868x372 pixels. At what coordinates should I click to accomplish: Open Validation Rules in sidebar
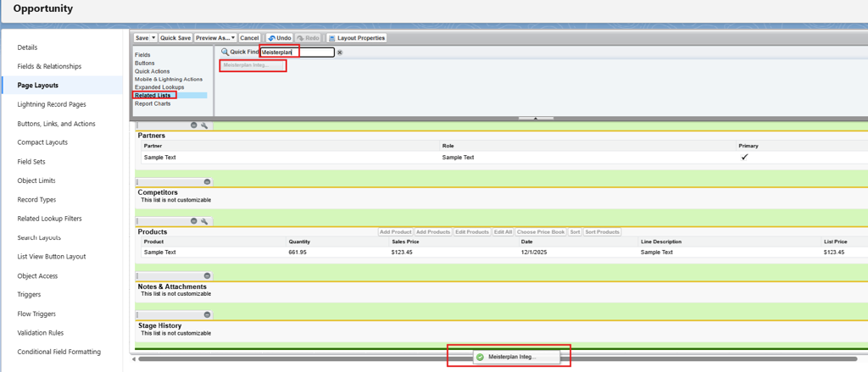pos(41,333)
